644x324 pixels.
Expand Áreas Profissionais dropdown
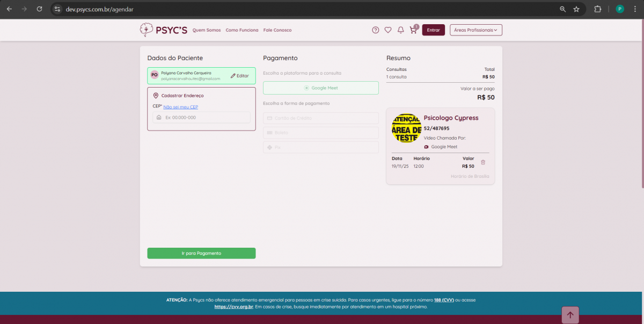[475, 30]
